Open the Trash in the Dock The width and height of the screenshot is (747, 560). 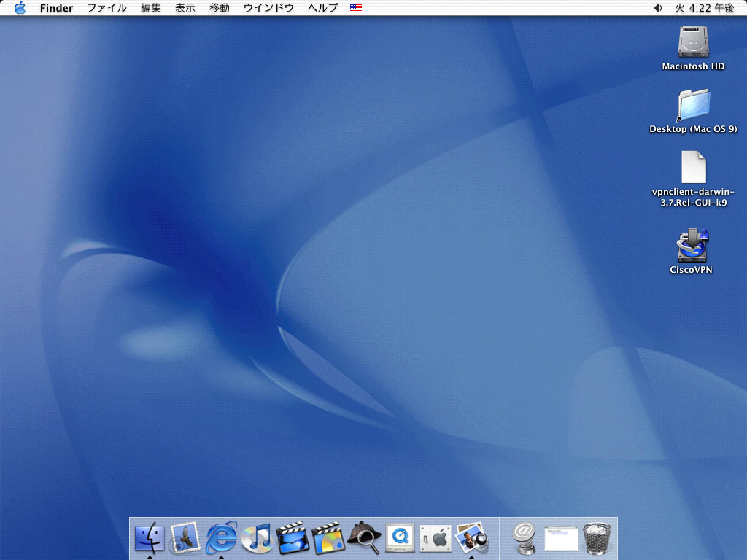597,538
